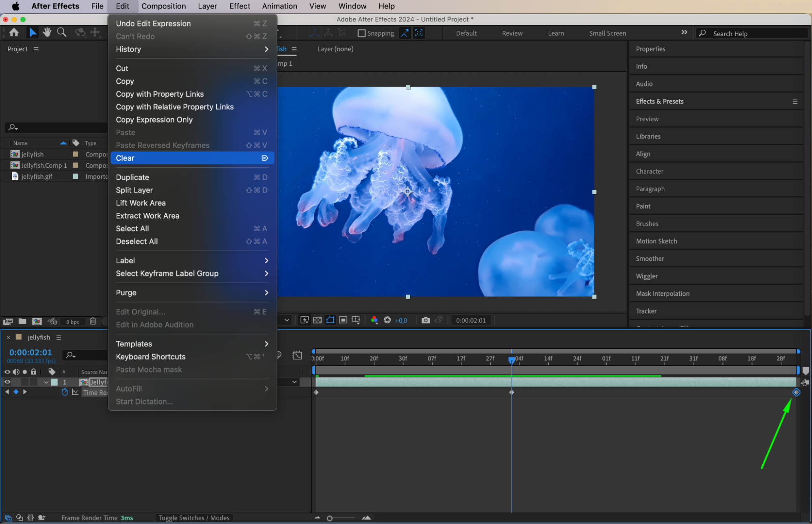Hide layer 1 with eye icon

click(x=7, y=382)
